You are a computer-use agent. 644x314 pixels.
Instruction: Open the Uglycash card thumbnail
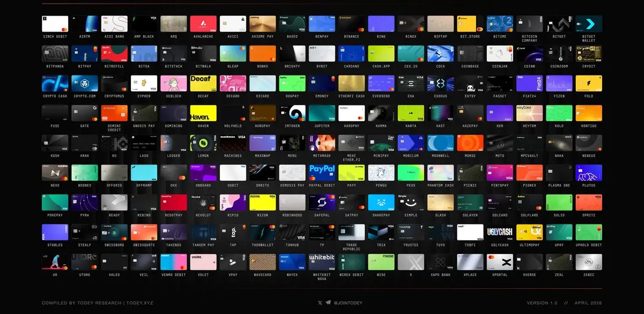[500, 233]
